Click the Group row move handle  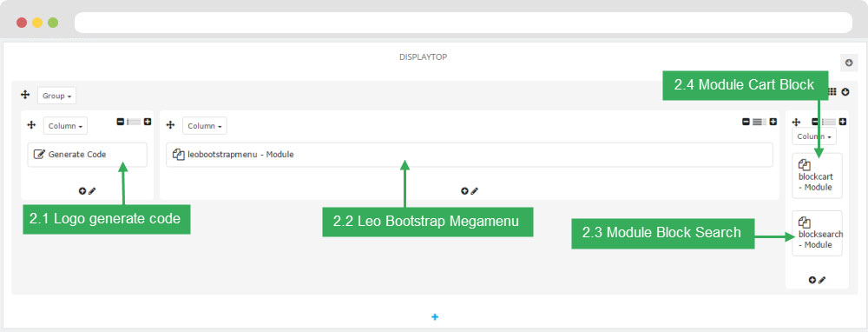pos(25,96)
